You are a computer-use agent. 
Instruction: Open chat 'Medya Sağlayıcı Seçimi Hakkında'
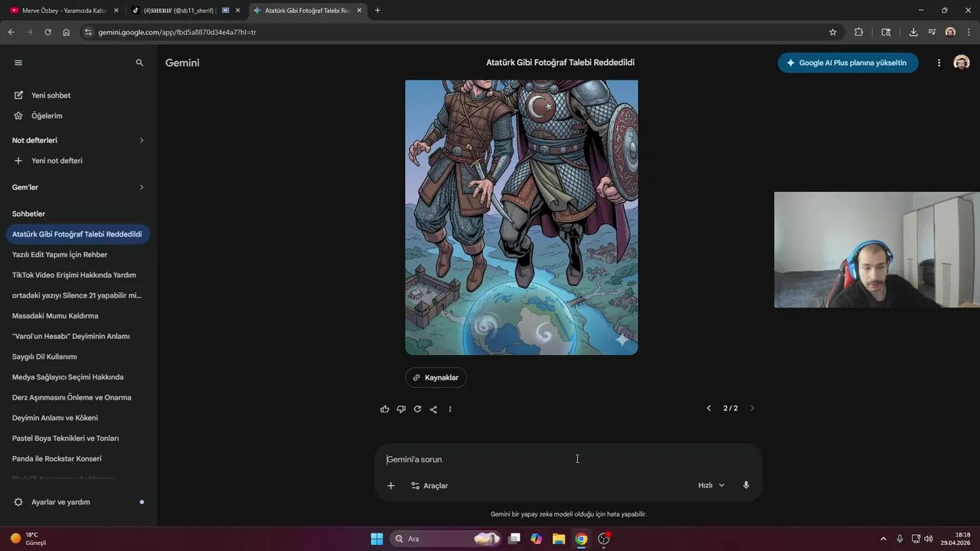click(77, 377)
